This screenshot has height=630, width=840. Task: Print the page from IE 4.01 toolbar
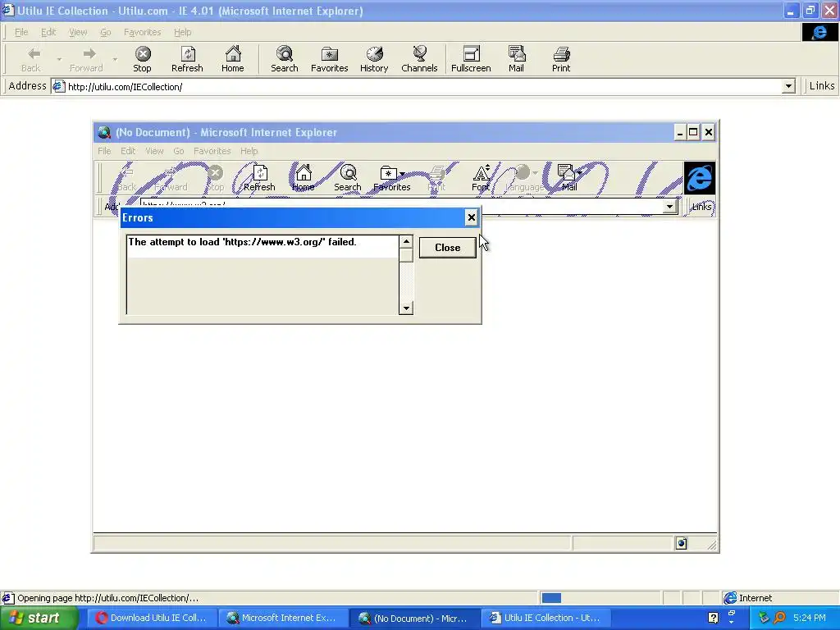point(561,59)
